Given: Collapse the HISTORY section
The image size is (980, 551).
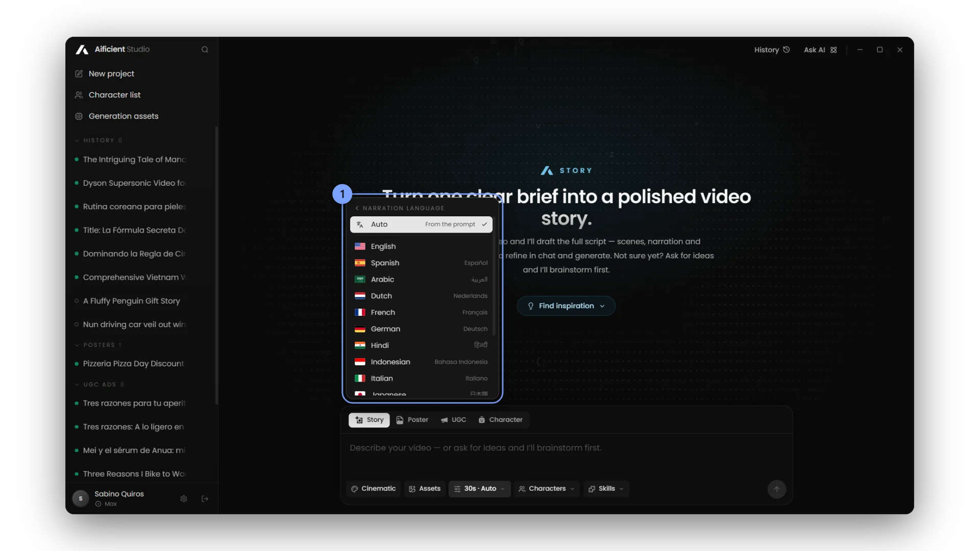Looking at the screenshot, I should [x=98, y=140].
